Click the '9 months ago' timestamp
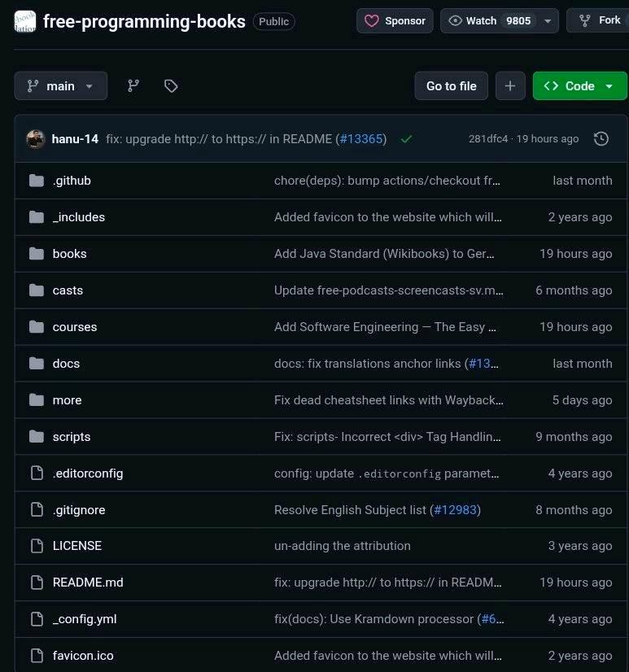The image size is (629, 672). click(574, 437)
